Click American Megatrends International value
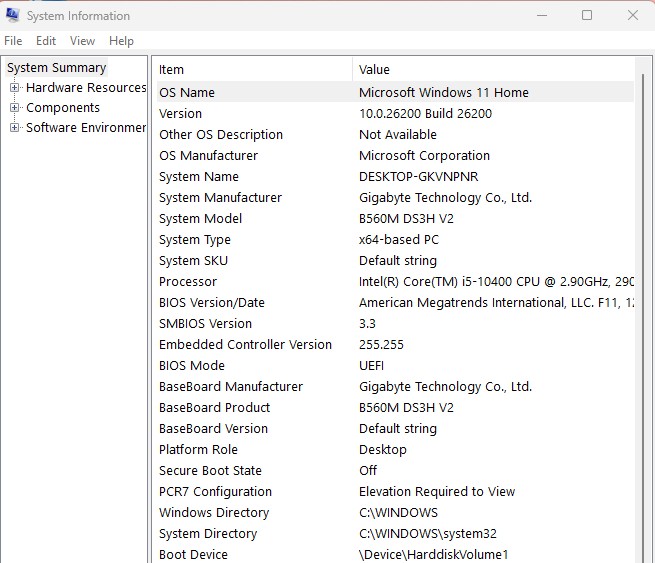Image resolution: width=655 pixels, height=563 pixels. [496, 302]
